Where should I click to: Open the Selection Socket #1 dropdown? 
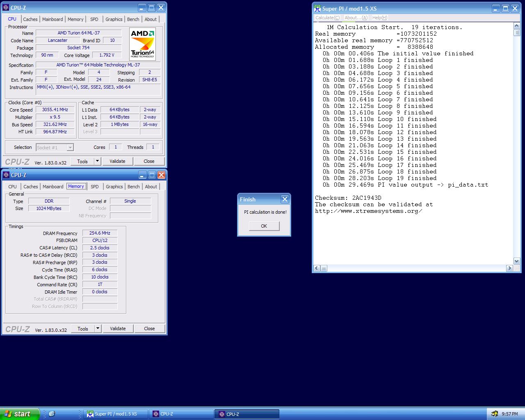70,147
